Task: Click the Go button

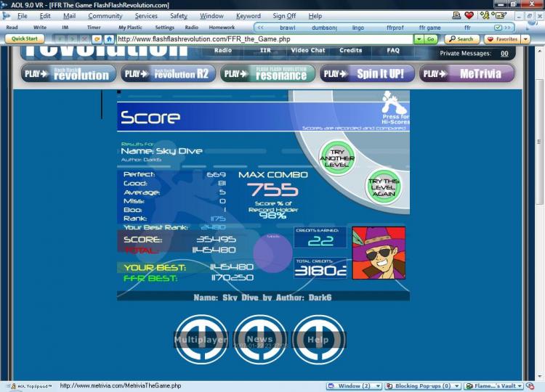Action: click(430, 39)
